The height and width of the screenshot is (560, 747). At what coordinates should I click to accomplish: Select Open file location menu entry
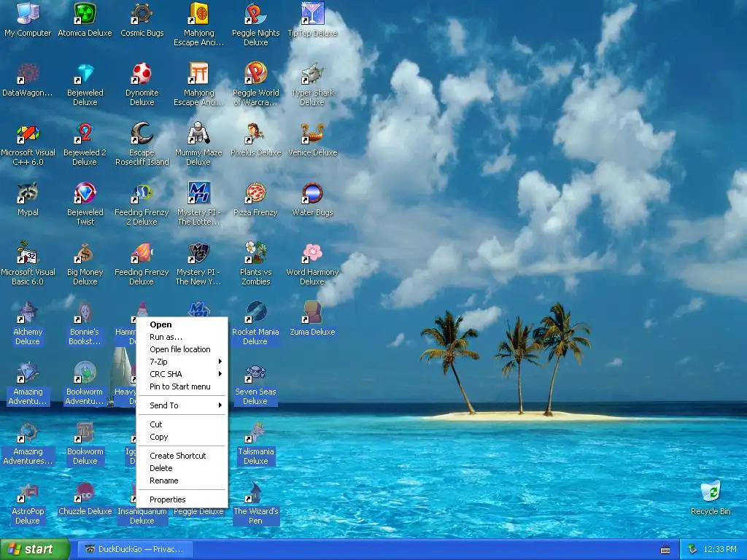pyautogui.click(x=182, y=349)
